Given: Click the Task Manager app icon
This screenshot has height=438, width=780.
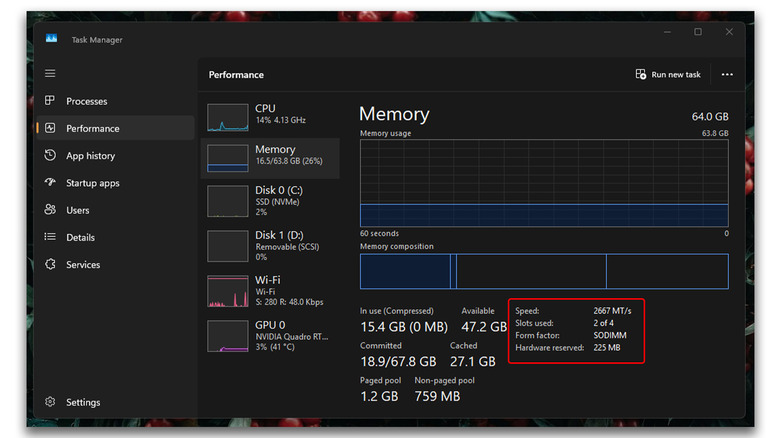Looking at the screenshot, I should [52, 39].
